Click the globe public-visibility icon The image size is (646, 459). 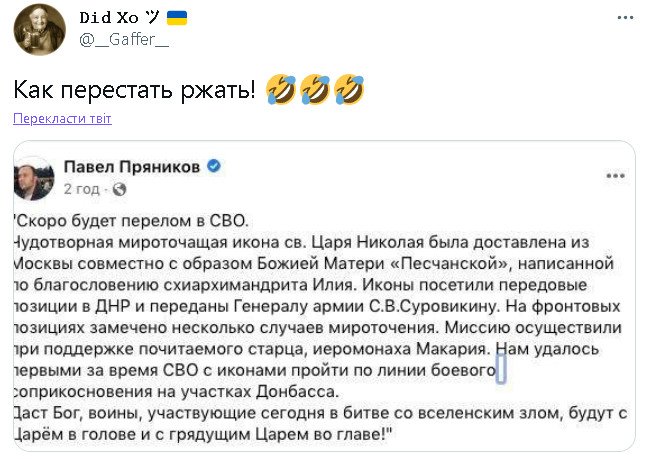pyautogui.click(x=119, y=187)
